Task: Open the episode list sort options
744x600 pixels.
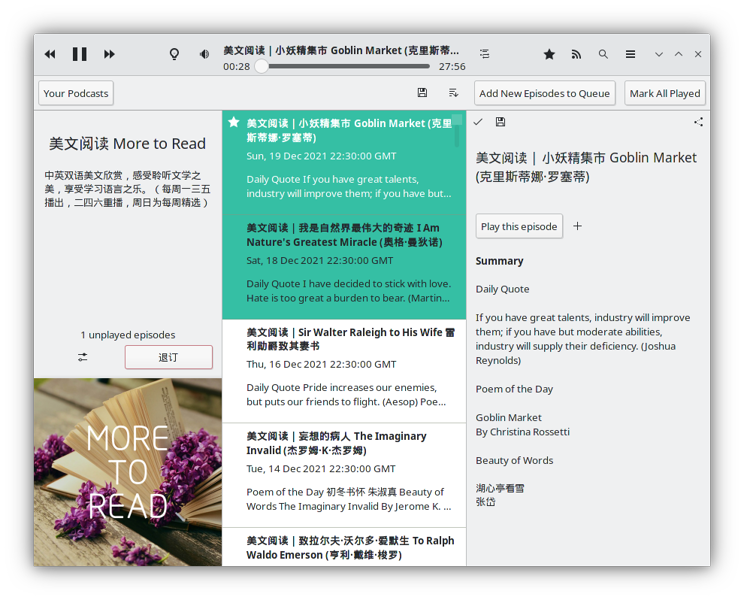Action: (453, 93)
